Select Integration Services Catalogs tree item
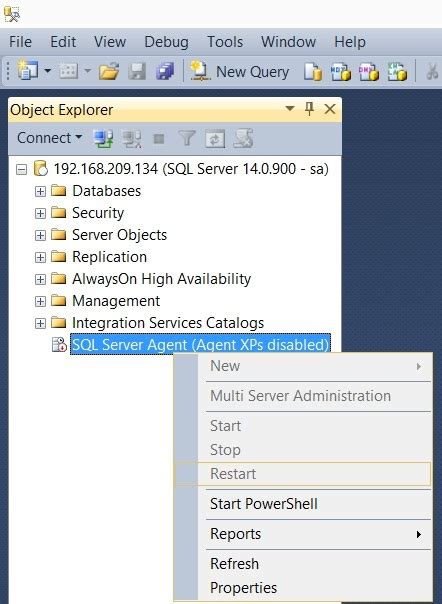The image size is (442, 604). click(168, 323)
